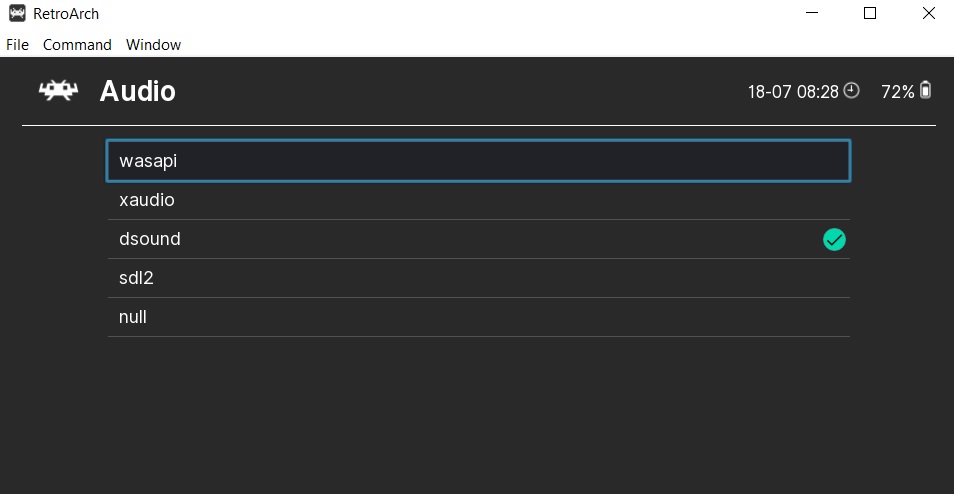The width and height of the screenshot is (954, 494).
Task: Open the File menu
Action: tap(17, 44)
